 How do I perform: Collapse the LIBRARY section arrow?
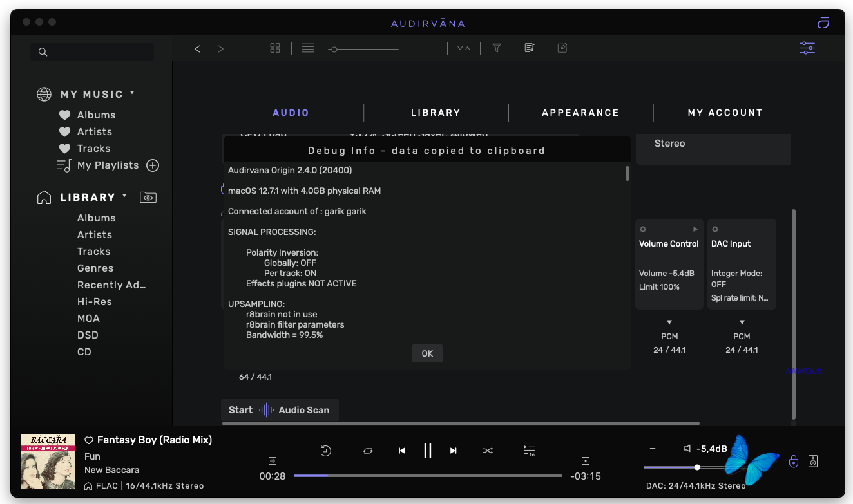[x=125, y=196]
